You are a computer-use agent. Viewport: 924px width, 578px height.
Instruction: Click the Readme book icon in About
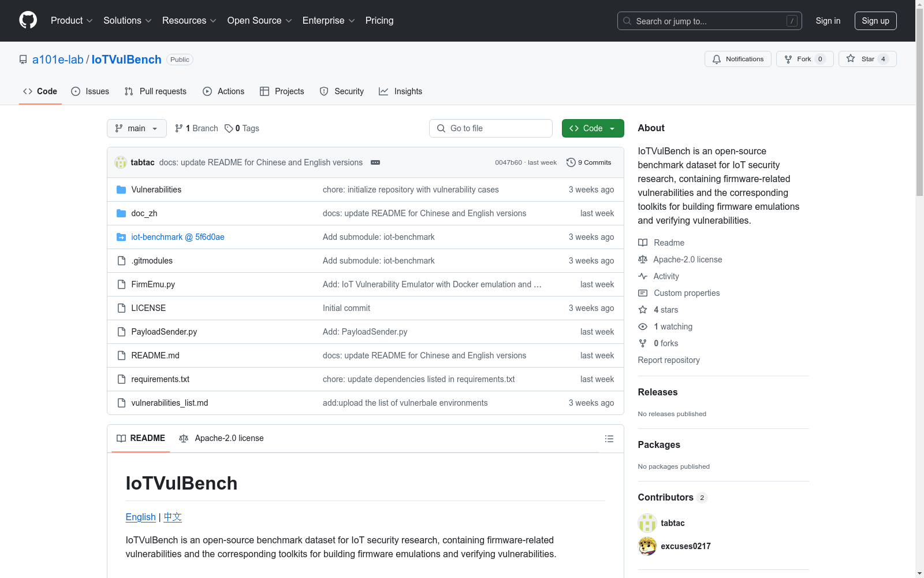643,243
